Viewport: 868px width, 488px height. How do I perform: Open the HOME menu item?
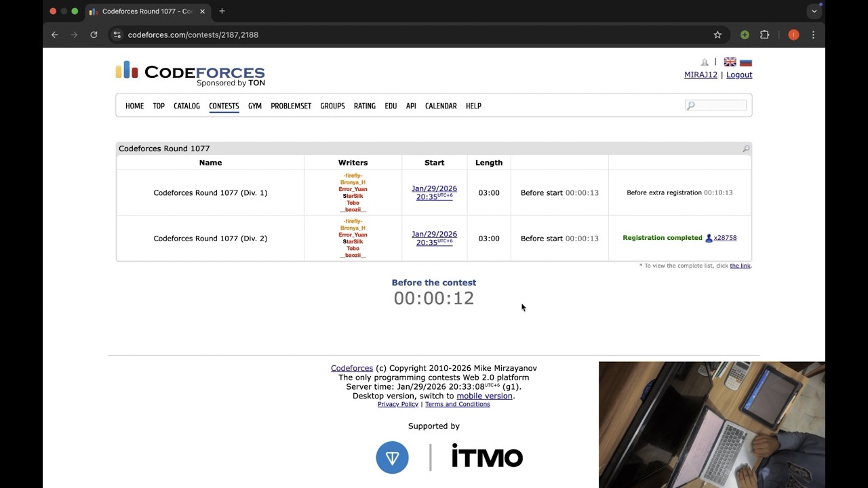click(134, 106)
